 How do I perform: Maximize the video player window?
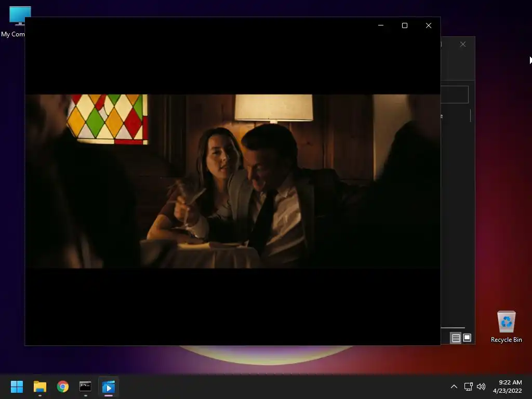click(404, 25)
